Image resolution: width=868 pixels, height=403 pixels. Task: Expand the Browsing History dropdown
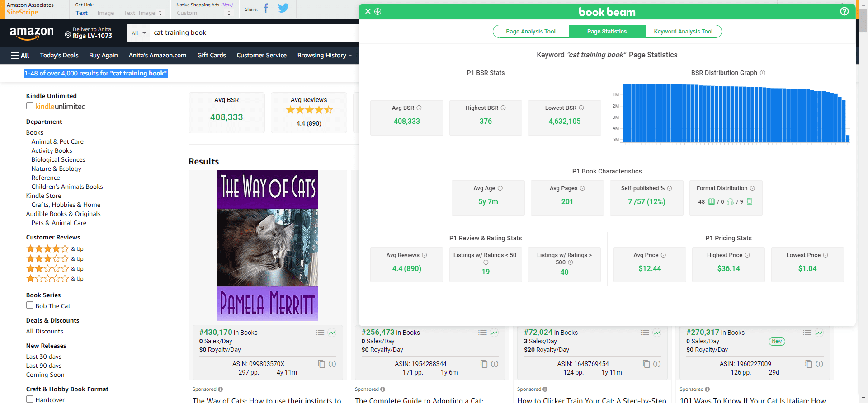coord(324,55)
